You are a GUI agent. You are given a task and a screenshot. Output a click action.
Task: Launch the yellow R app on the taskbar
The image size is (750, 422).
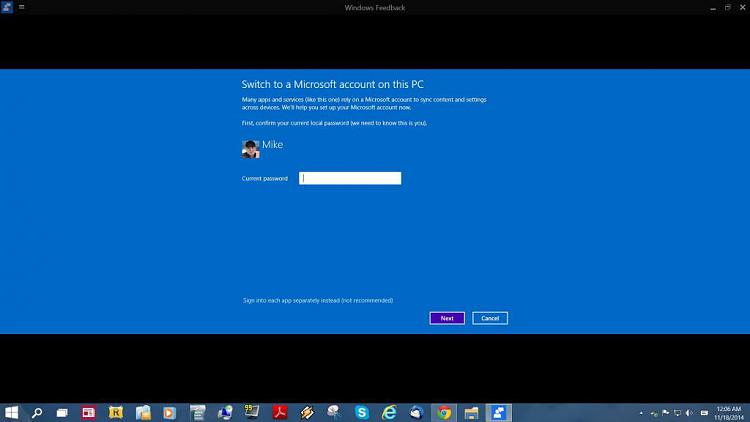point(116,412)
